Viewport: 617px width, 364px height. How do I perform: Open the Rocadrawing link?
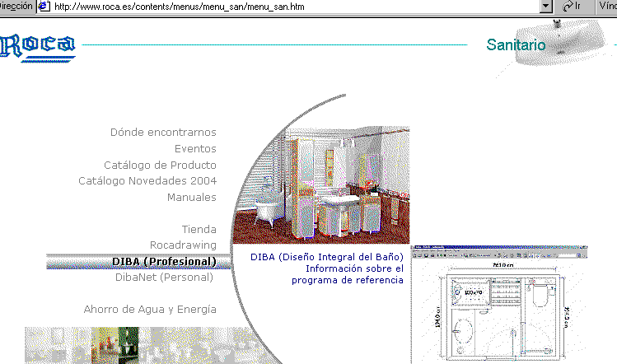(x=184, y=245)
